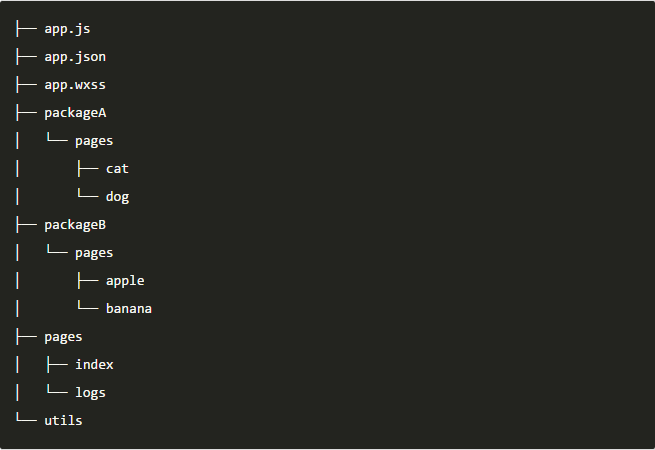655x450 pixels.
Task: Click the app.json entry
Action: tap(75, 57)
